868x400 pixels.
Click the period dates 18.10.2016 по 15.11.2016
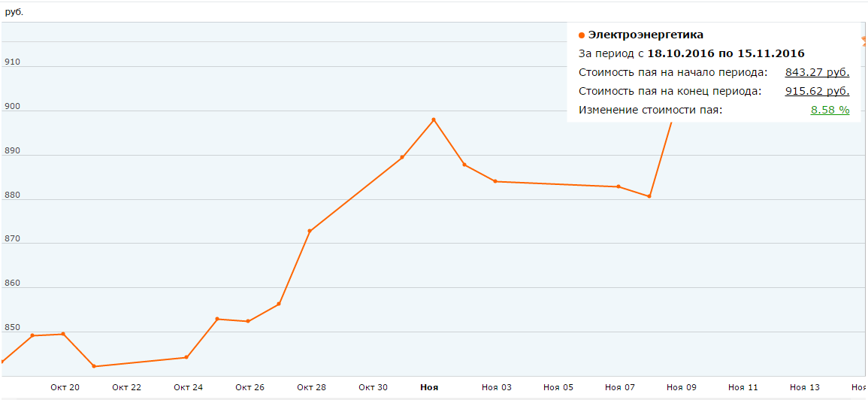point(726,53)
